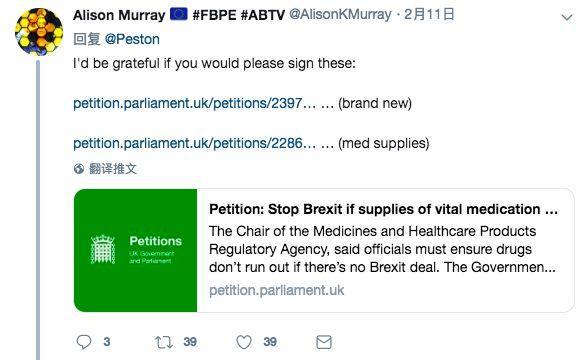
Task: Click the 2月11日 tweet timestamp
Action: (429, 15)
